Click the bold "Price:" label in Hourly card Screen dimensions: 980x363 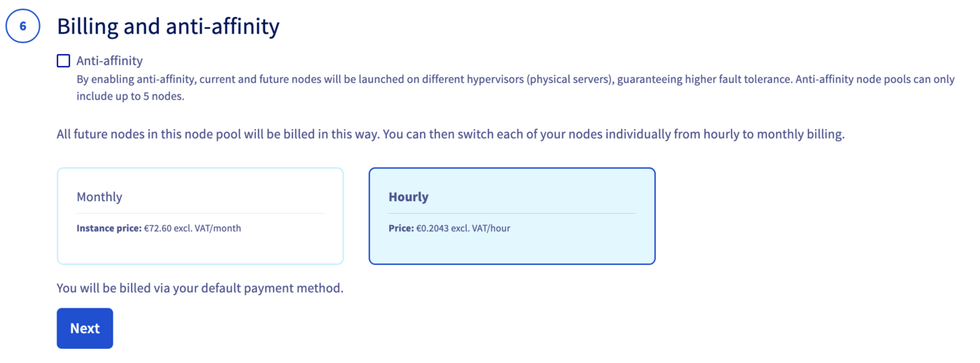pyautogui.click(x=401, y=228)
